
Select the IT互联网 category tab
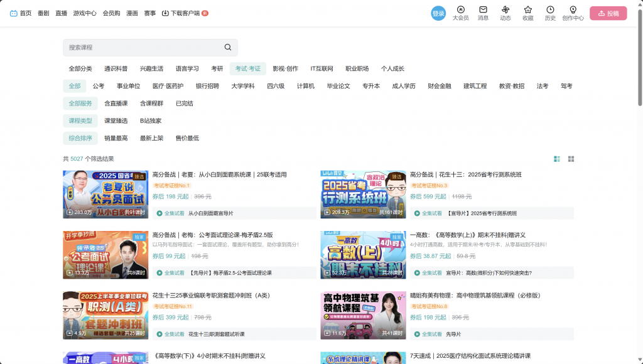322,68
